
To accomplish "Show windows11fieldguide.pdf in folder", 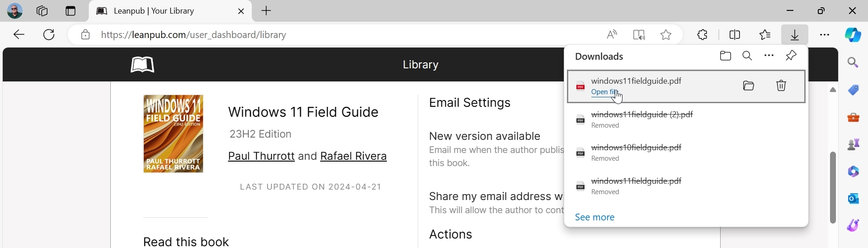I will [749, 86].
